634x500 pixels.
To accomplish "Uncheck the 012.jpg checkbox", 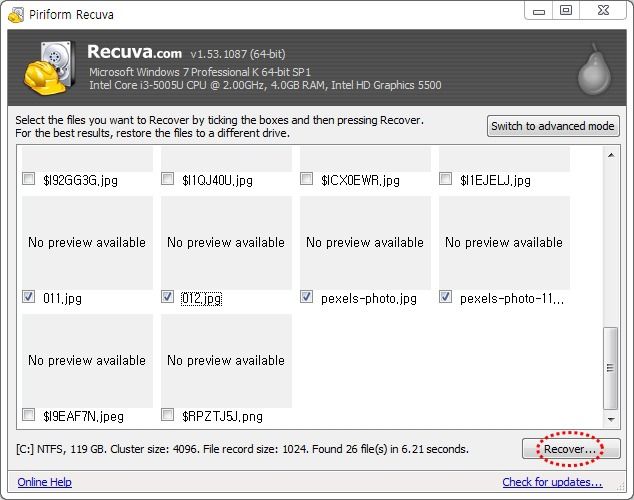I will pos(167,297).
